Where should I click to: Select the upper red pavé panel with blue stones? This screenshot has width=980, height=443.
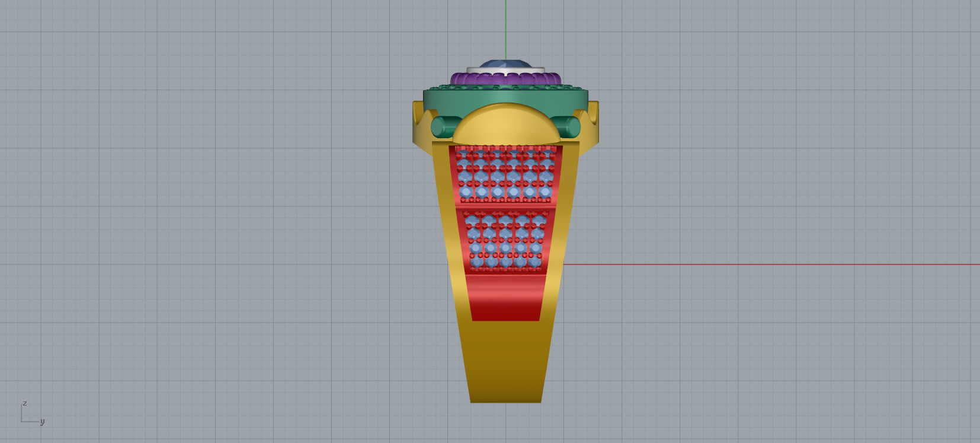(505, 175)
